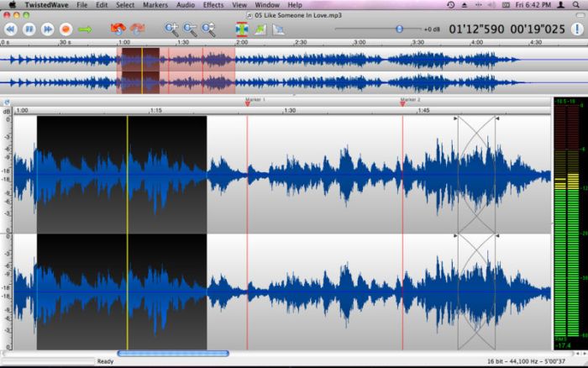Click the crop to selection icon
588x368 pixels.
pyautogui.click(x=243, y=29)
